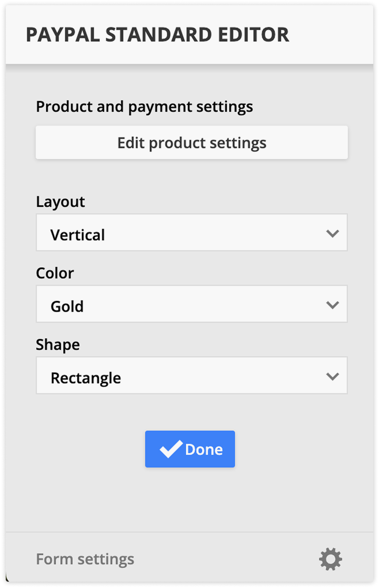Screen dimensions: 379x588
Task: Click the Layout field label
Action: coord(60,202)
